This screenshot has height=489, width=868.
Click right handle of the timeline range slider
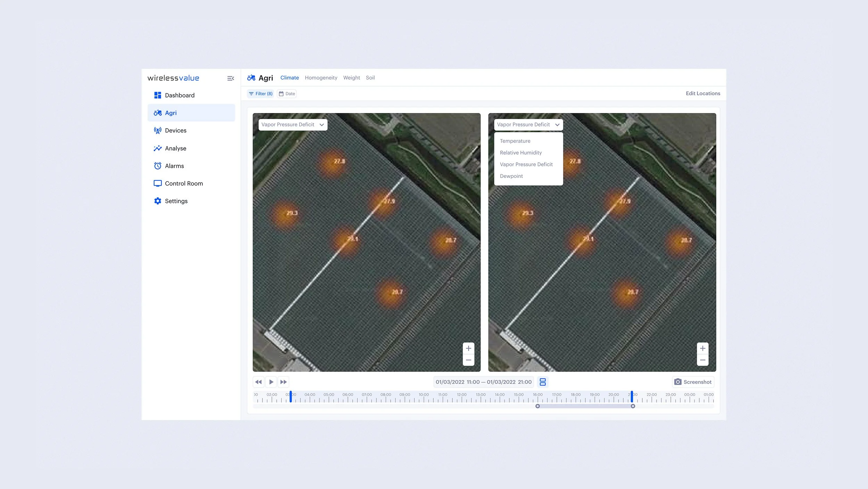(x=633, y=406)
